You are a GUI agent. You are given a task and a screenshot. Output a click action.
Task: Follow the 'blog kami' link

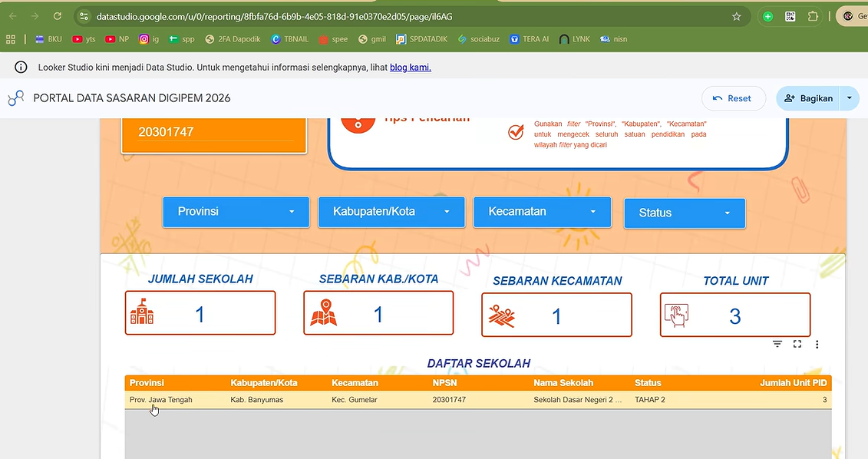(x=410, y=67)
